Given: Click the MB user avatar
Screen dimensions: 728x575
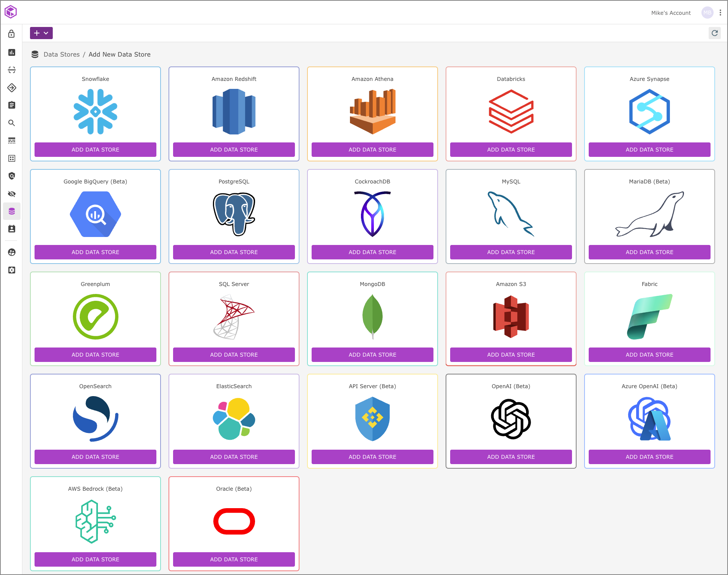Looking at the screenshot, I should (707, 13).
